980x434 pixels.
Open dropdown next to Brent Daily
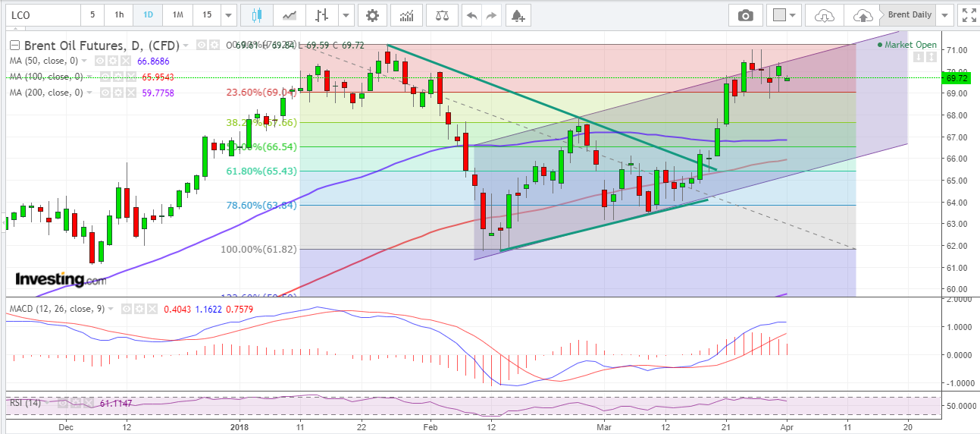(944, 14)
